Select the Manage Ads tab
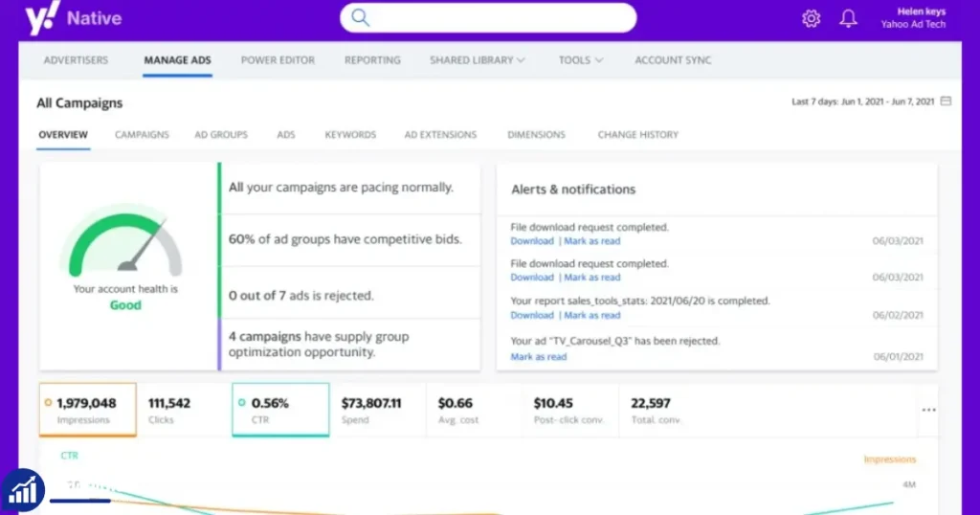980x515 pixels. (177, 60)
